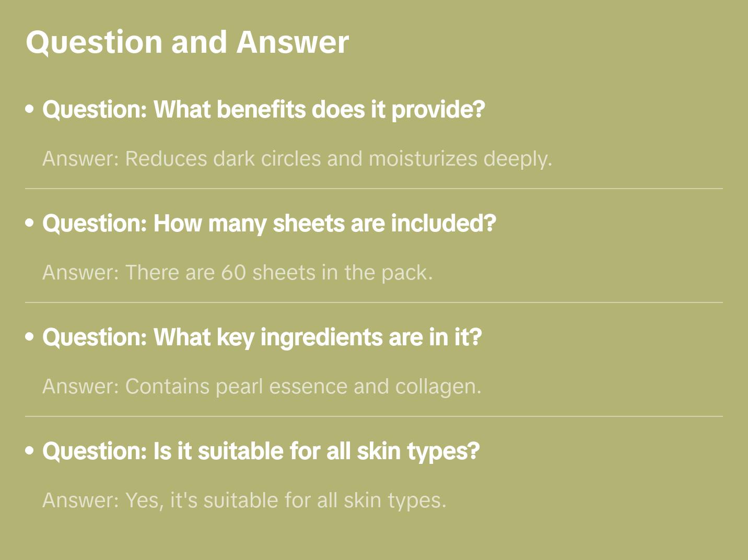
Task: Click the answer about reducing dark circles
Action: (297, 159)
